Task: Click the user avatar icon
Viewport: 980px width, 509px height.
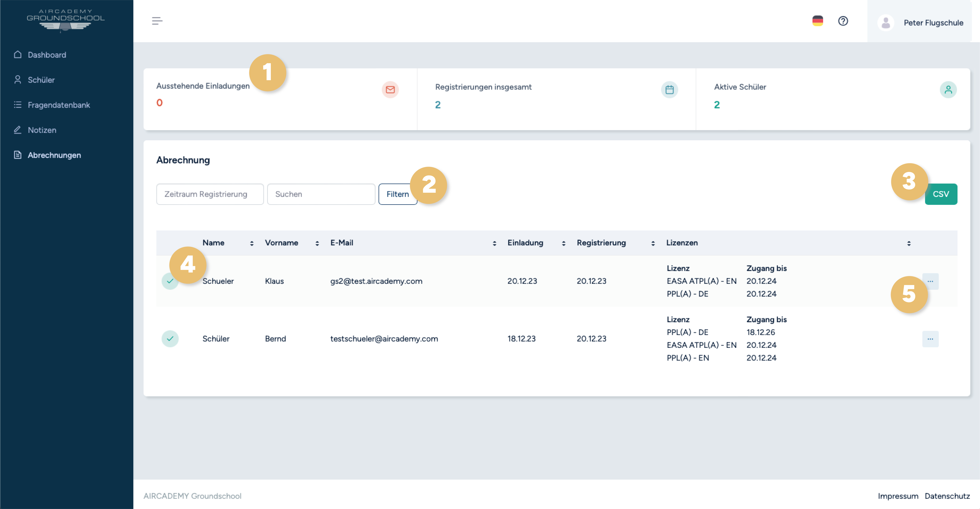Action: point(886,23)
